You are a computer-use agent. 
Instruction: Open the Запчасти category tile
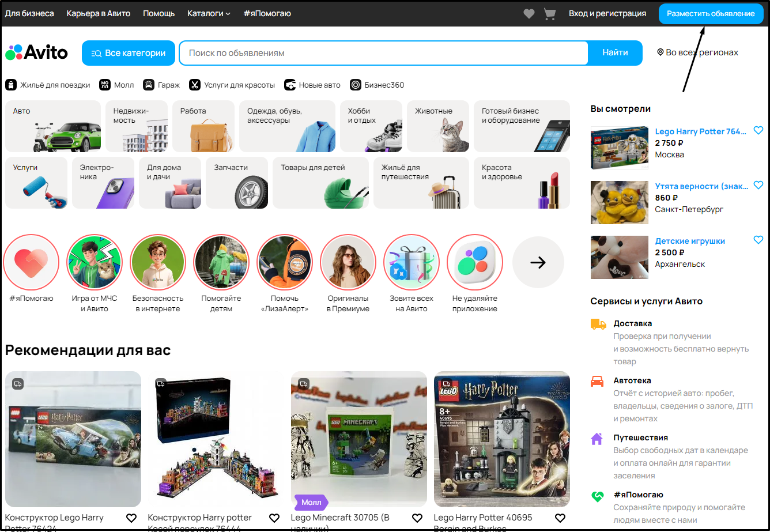(237, 183)
